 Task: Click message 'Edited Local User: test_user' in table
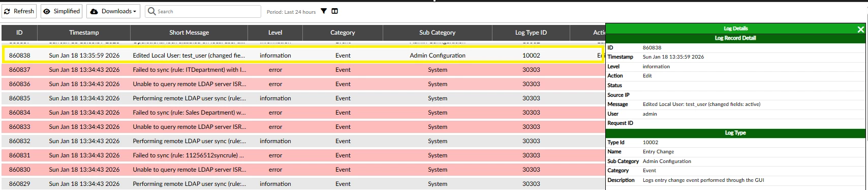tap(189, 56)
